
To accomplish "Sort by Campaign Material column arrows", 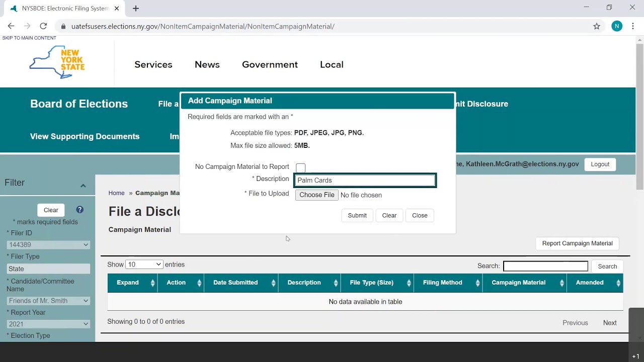I will pyautogui.click(x=561, y=283).
